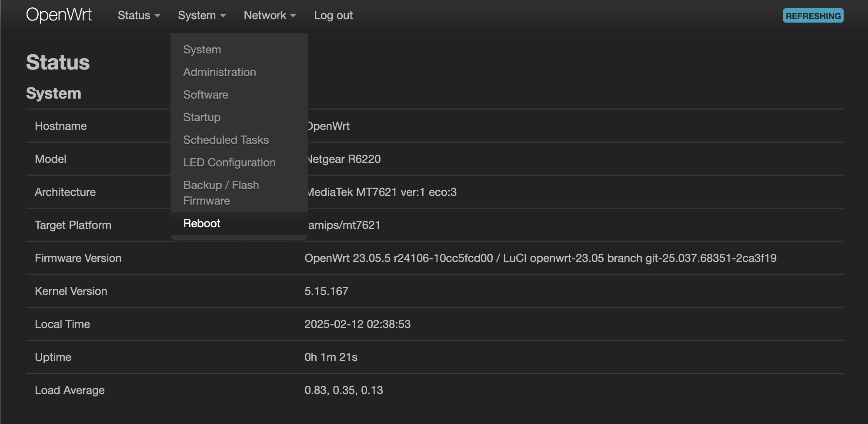The image size is (868, 424).
Task: Click the Local Time label
Action: coord(62,324)
